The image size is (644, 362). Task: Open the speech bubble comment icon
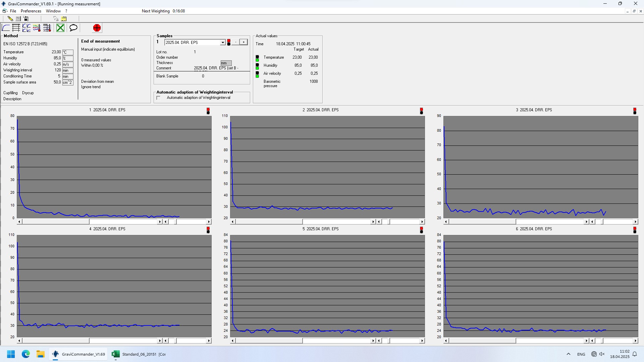click(x=73, y=28)
